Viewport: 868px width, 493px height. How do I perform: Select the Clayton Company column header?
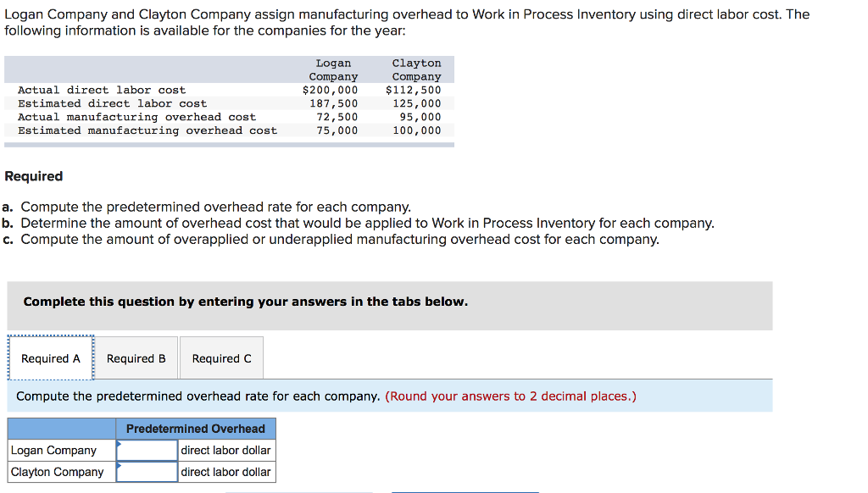pyautogui.click(x=416, y=69)
